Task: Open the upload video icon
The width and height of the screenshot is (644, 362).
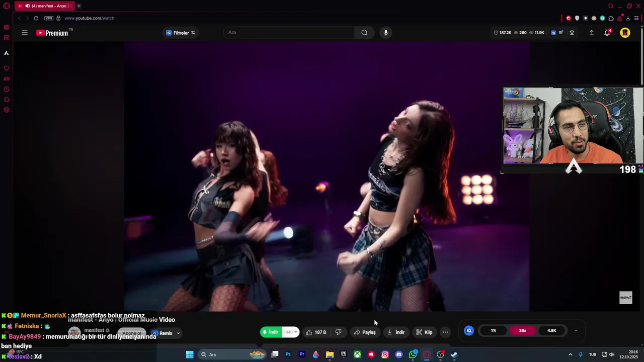Action: point(592,33)
